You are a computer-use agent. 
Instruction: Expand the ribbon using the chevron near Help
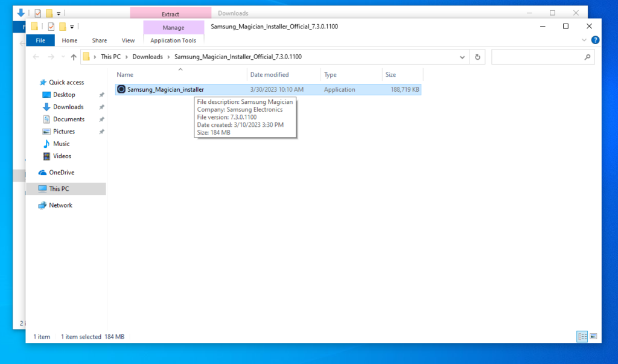coord(584,40)
